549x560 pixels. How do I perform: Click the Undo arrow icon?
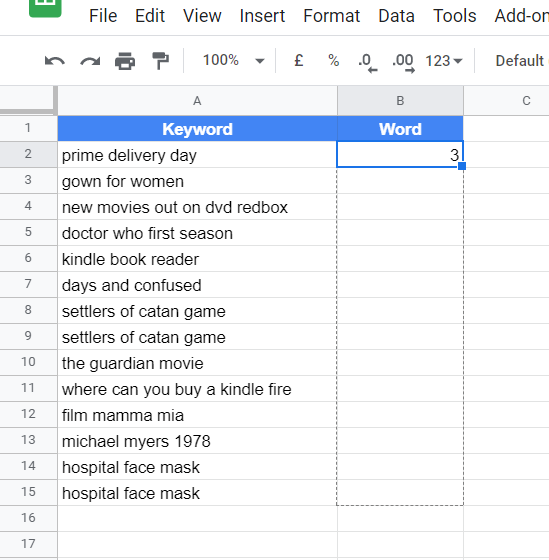[55, 61]
